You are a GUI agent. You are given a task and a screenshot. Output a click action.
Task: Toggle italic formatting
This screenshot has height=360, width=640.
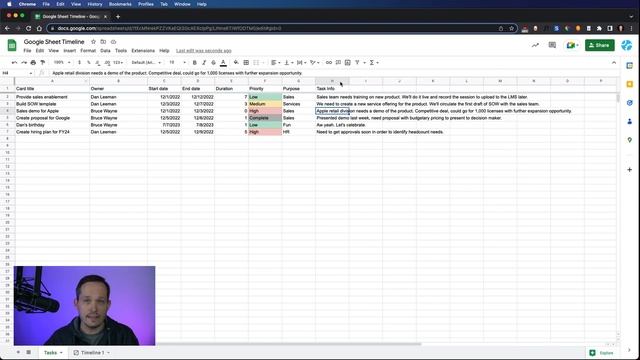click(x=204, y=62)
